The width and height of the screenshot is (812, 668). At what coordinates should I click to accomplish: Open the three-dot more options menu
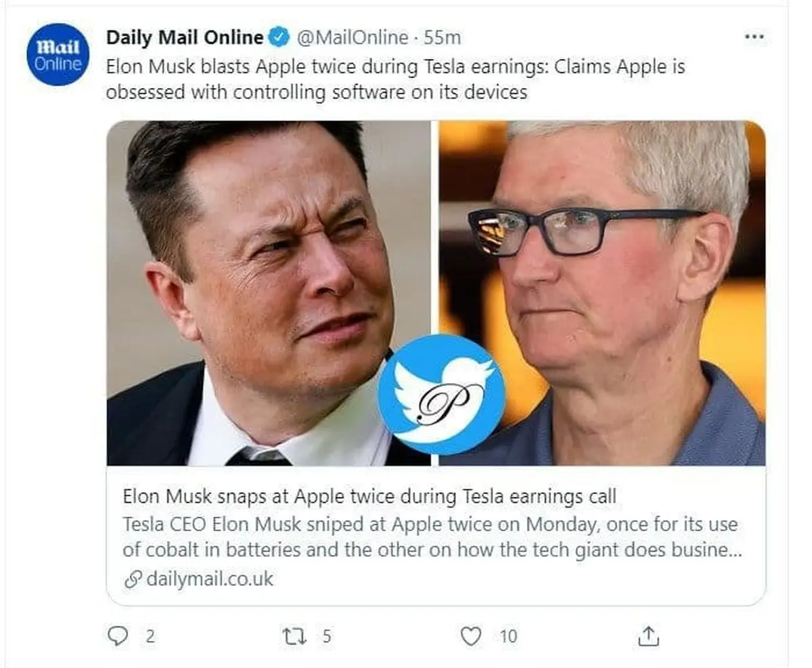click(x=754, y=37)
